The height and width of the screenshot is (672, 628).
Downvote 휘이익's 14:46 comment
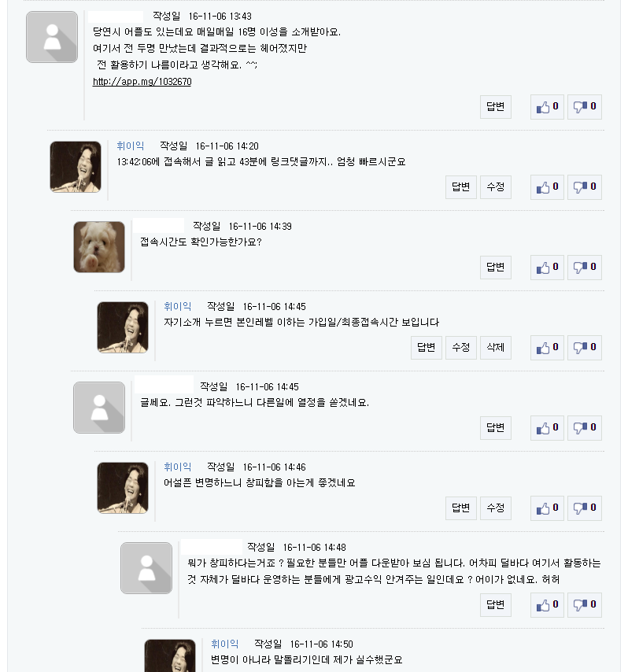click(x=584, y=508)
